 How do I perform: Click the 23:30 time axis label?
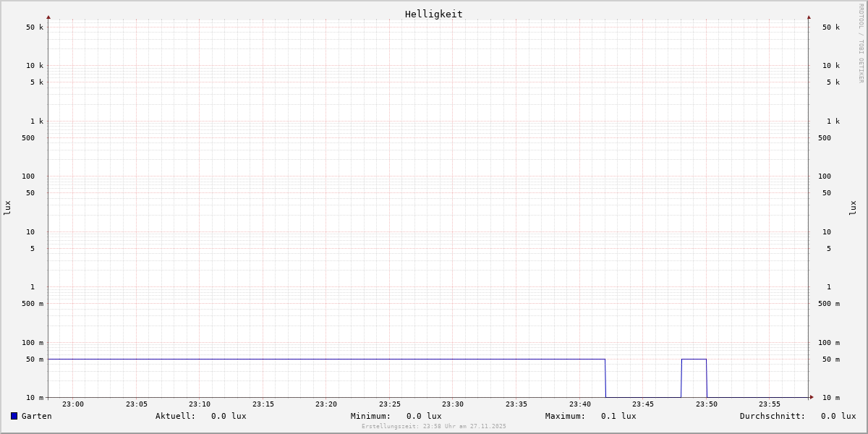[x=453, y=404]
